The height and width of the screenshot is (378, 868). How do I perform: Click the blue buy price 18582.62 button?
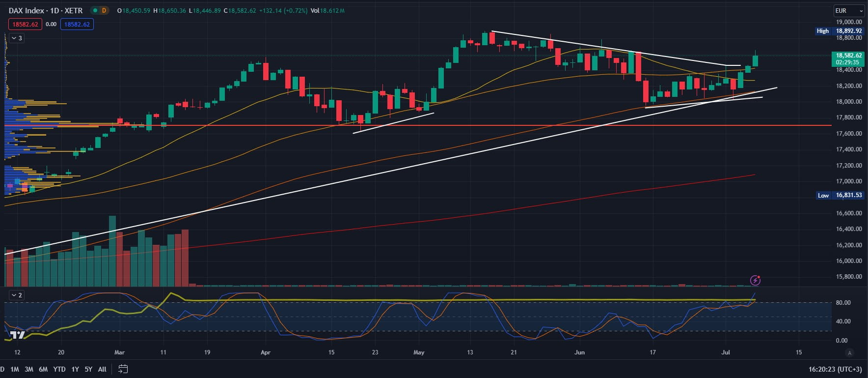pos(77,24)
